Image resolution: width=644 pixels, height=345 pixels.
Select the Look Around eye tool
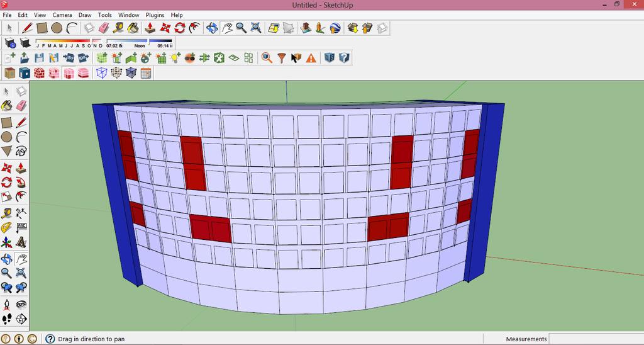pyautogui.click(x=21, y=305)
